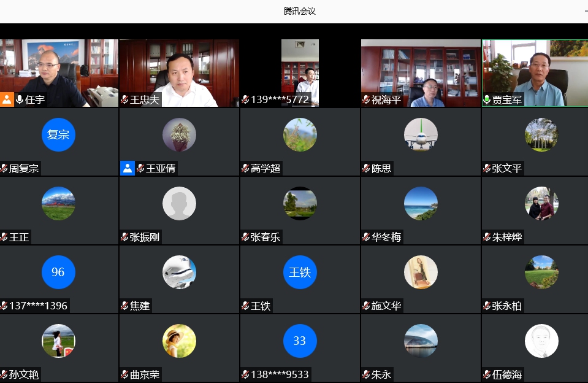Click the name label 孙文艳

(x=24, y=374)
